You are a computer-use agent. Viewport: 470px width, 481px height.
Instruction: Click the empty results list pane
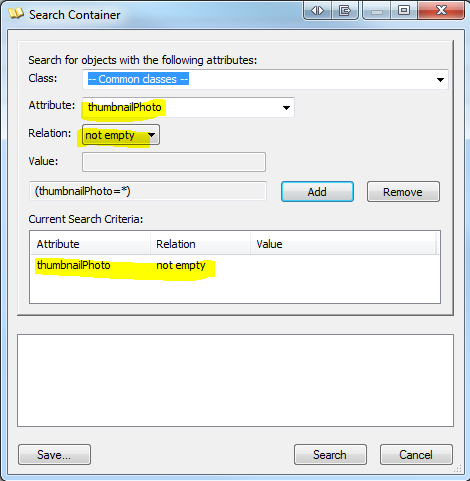tap(235, 380)
